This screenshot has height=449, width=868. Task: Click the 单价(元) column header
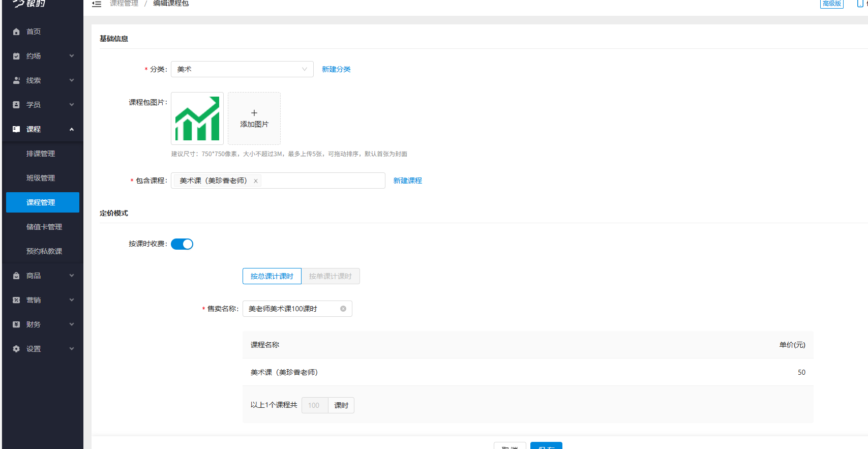coord(792,345)
